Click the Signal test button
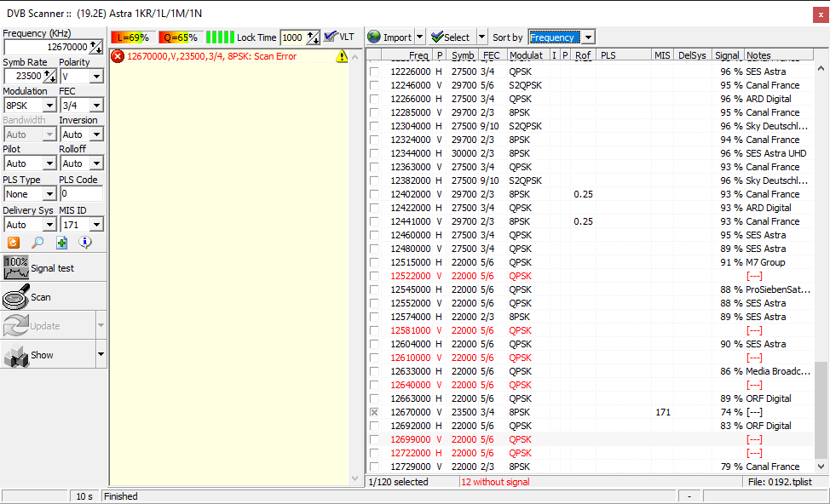Image resolution: width=830 pixels, height=504 pixels. coord(54,268)
